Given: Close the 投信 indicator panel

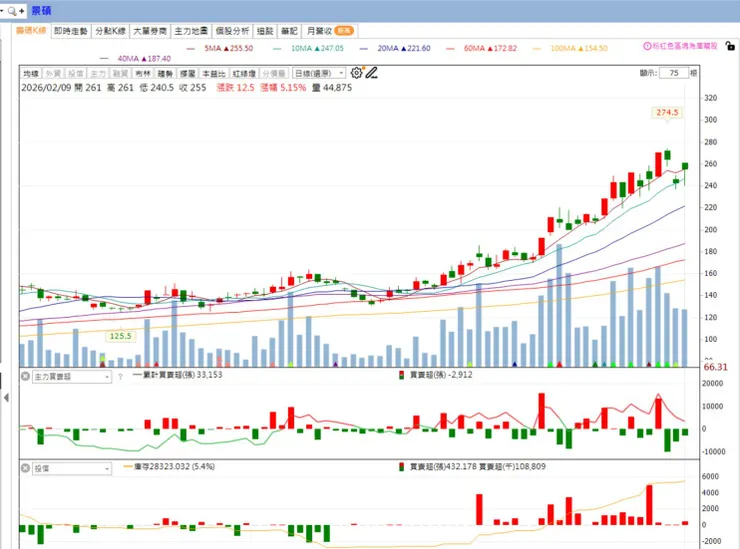Looking at the screenshot, I should point(25,468).
